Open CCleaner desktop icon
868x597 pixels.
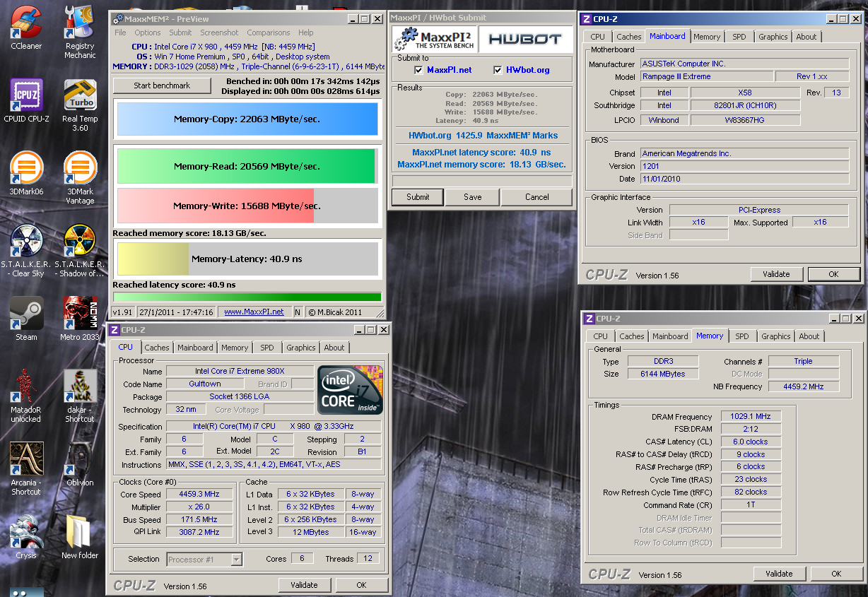[x=26, y=28]
